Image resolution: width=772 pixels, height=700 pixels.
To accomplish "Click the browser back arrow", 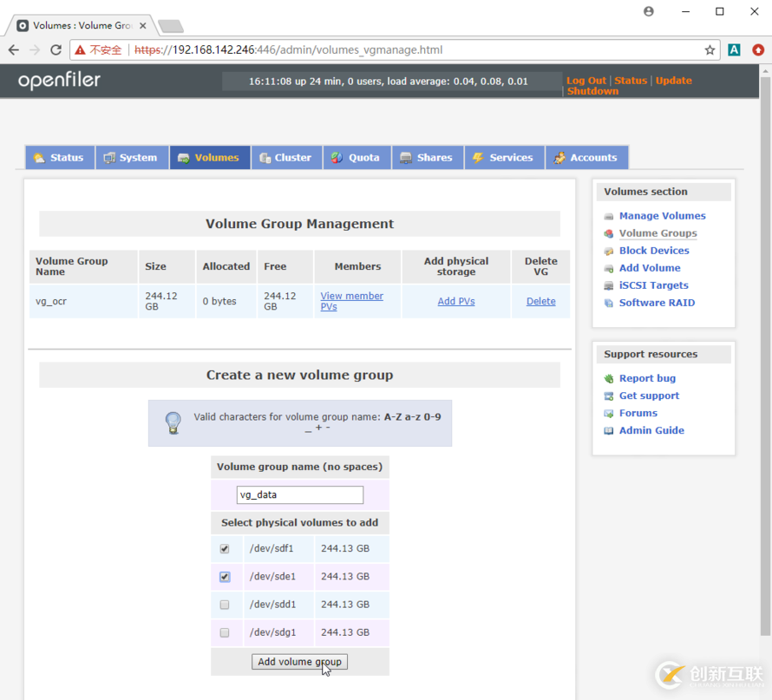I will click(x=14, y=50).
